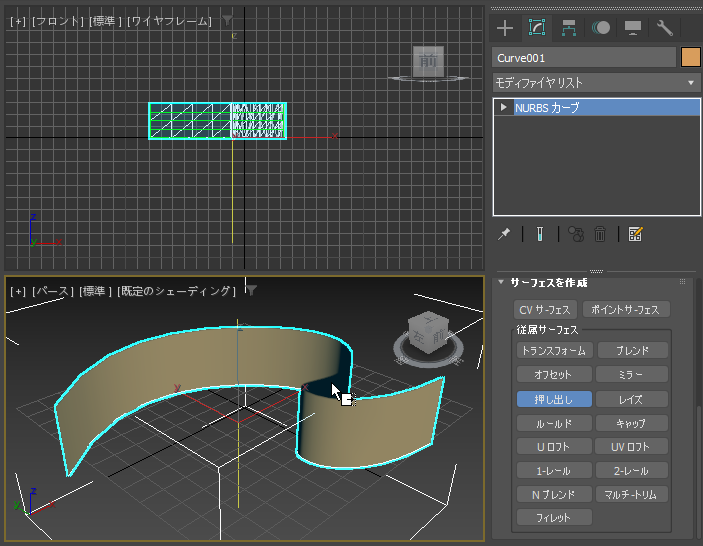Click the perspective viewport filter icon
This screenshot has width=703, height=546.
(x=252, y=290)
